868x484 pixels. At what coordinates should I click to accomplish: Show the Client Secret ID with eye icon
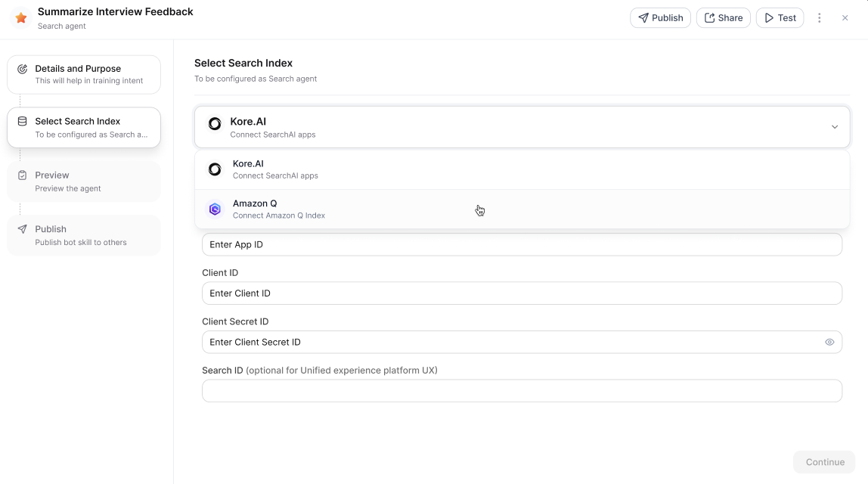click(829, 343)
